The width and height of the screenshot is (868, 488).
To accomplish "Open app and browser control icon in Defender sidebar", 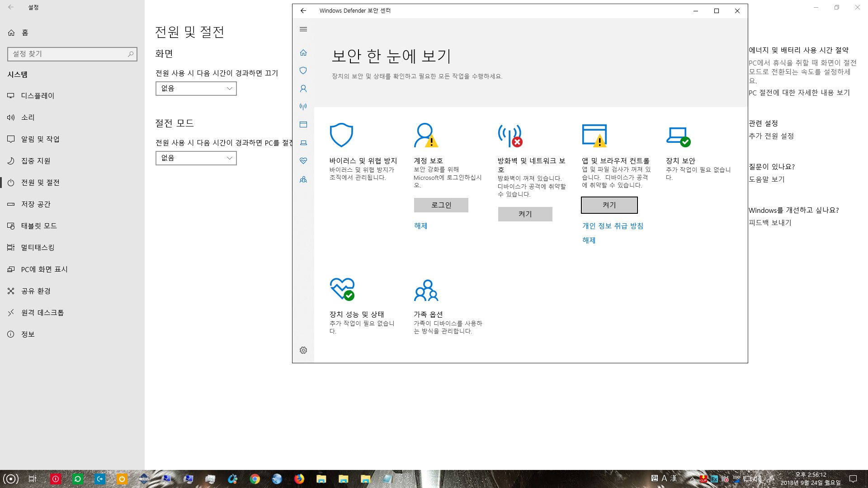I will [303, 125].
